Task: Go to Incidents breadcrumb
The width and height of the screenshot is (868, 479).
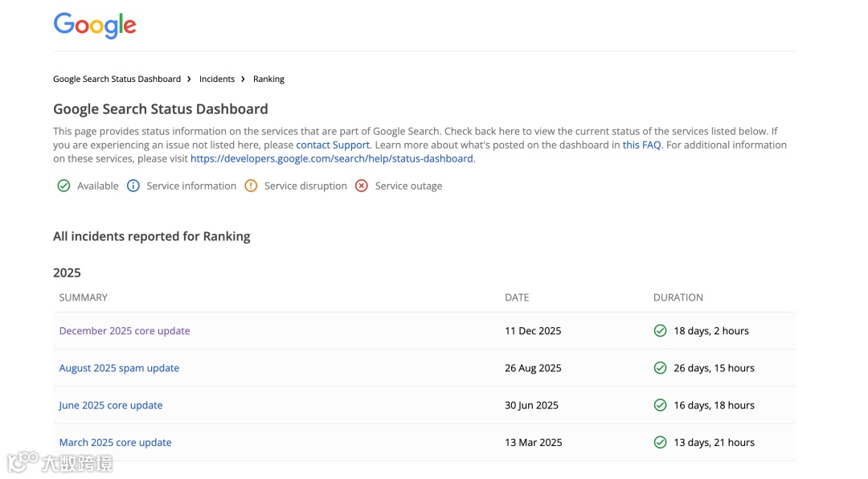Action: tap(217, 79)
